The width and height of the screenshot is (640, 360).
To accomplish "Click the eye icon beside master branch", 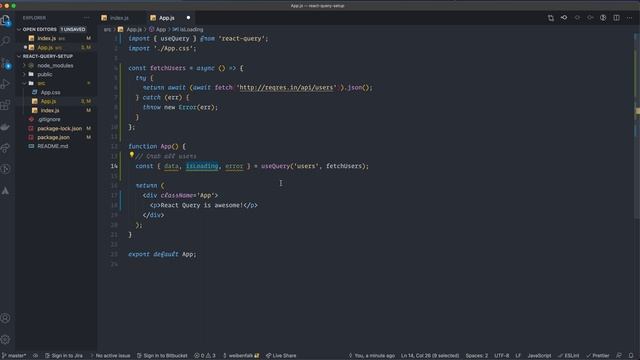I will pyautogui.click(x=36, y=356).
